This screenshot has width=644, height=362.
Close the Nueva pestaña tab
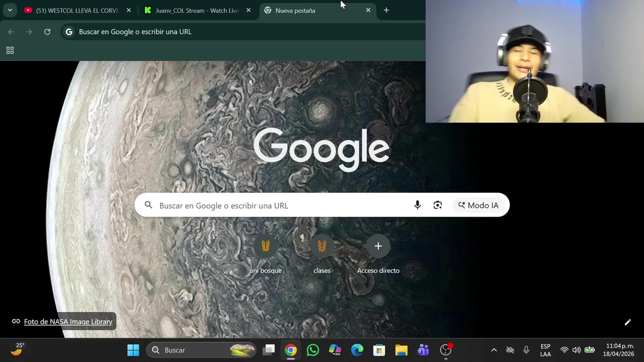click(368, 10)
